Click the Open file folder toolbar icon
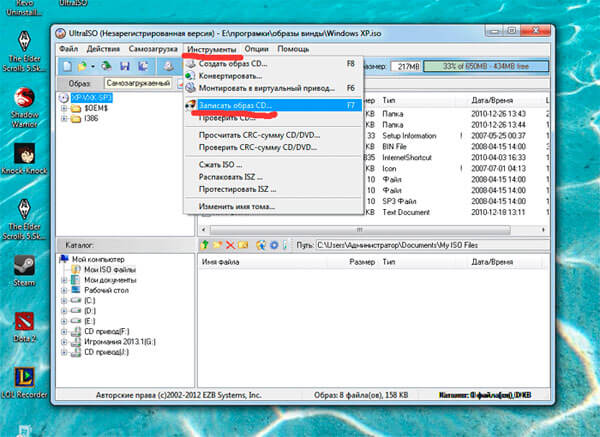Image resolution: width=600 pixels, height=437 pixels. click(82, 67)
